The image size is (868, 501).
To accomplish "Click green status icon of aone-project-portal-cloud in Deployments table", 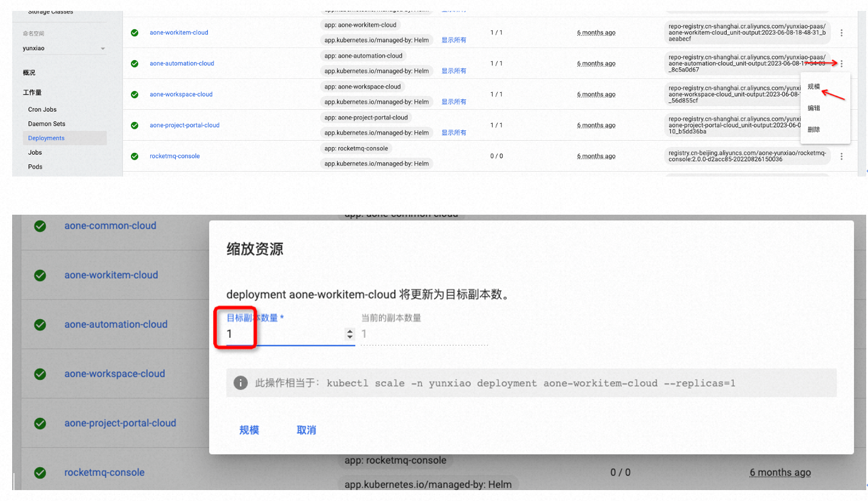I will (135, 126).
